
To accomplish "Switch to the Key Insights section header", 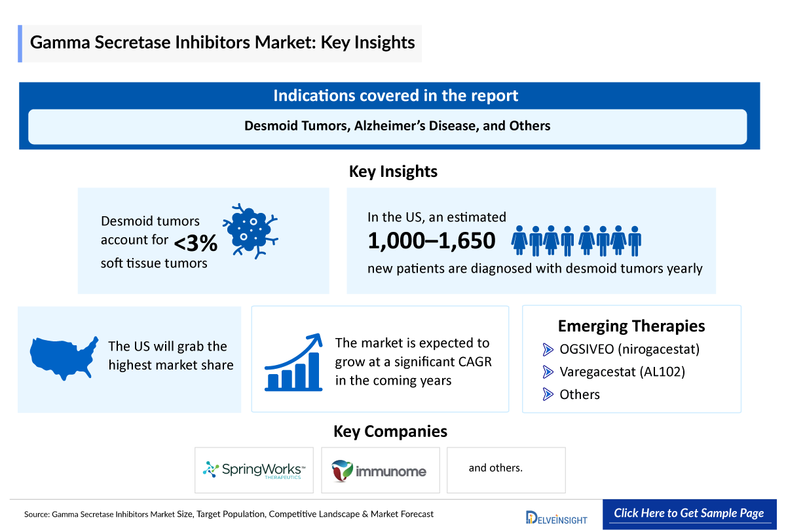I will [x=393, y=172].
